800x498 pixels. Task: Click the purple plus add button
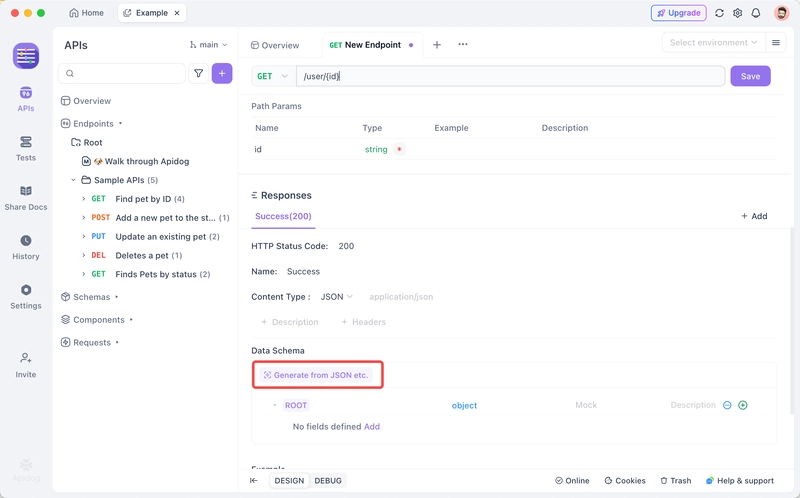point(222,73)
